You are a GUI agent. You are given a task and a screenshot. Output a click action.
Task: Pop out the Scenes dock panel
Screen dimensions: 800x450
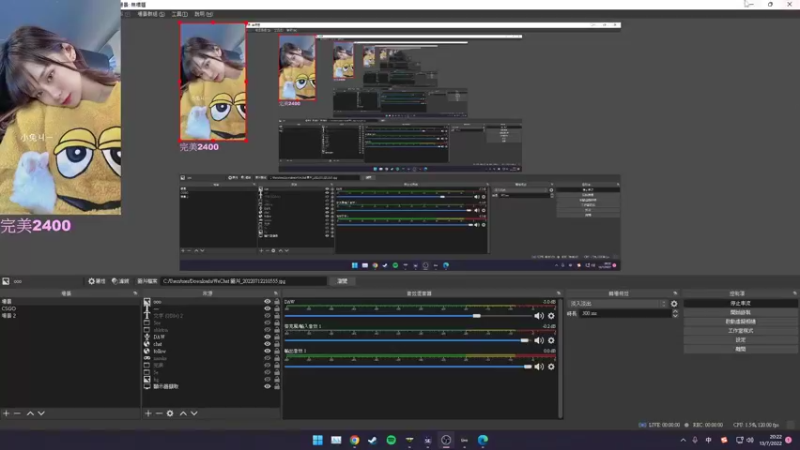coord(135,293)
